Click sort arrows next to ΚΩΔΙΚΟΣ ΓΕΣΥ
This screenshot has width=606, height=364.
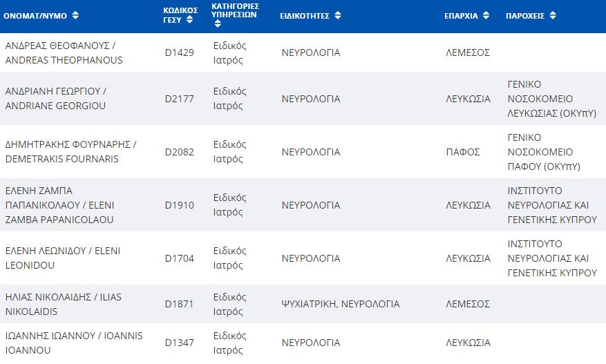pos(189,20)
